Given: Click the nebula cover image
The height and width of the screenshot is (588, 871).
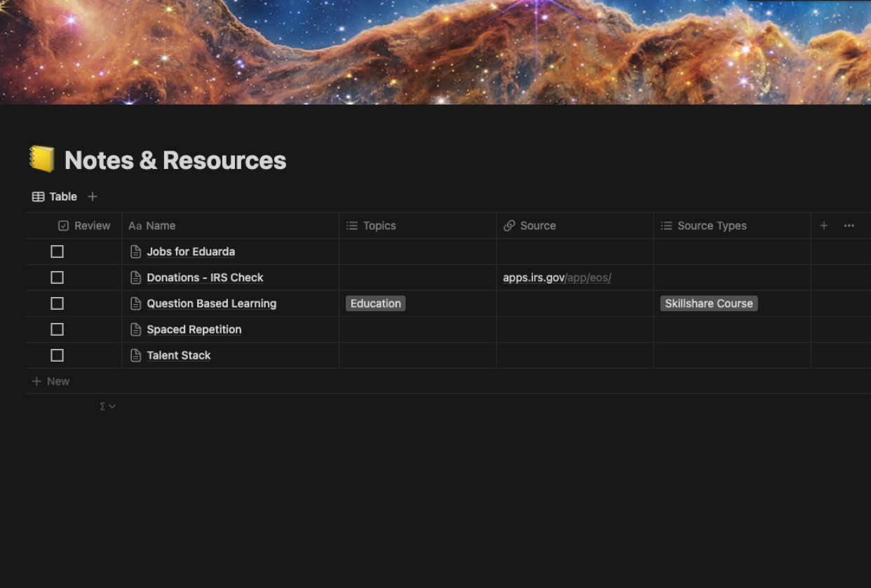Looking at the screenshot, I should point(435,52).
